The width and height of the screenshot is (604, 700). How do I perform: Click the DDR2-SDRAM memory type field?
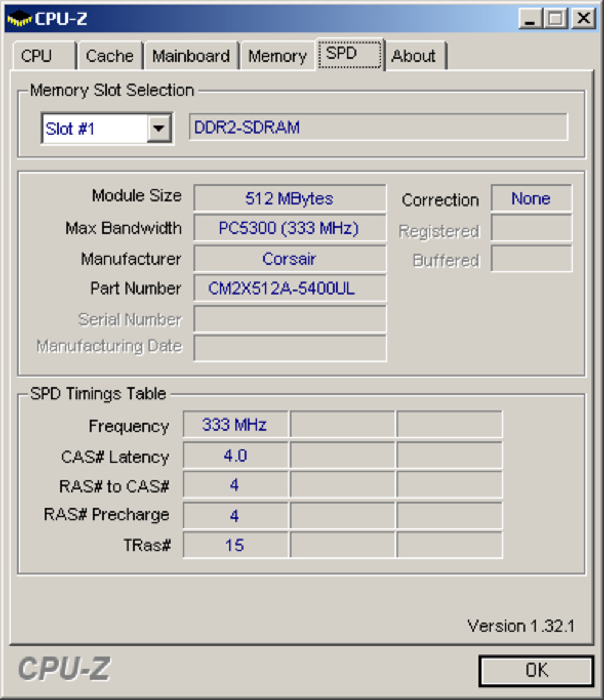pyautogui.click(x=378, y=128)
